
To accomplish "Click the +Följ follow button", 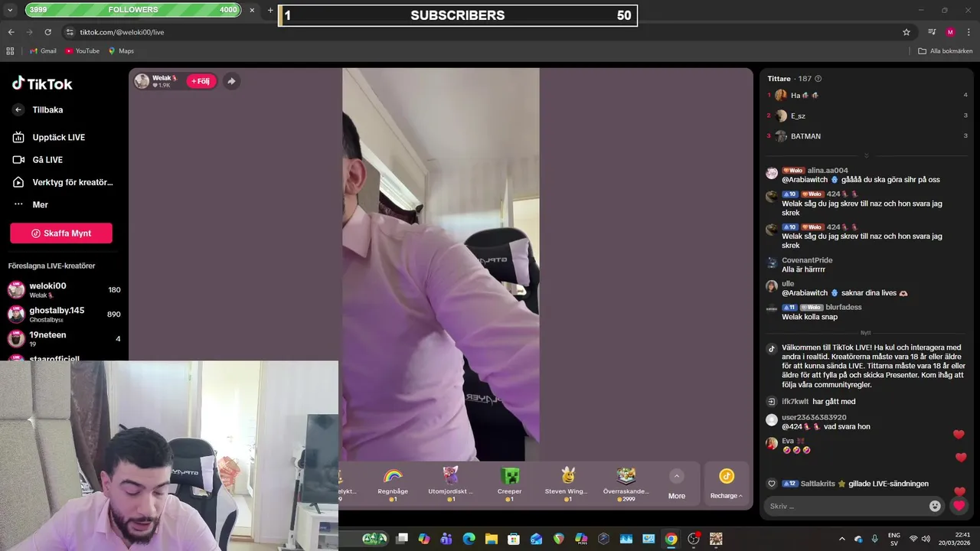I will [x=201, y=81].
